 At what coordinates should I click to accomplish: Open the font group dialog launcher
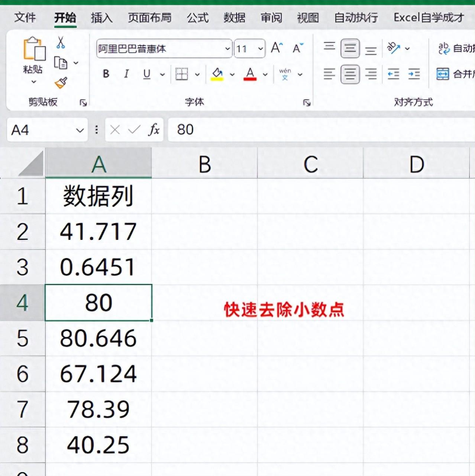click(x=307, y=103)
